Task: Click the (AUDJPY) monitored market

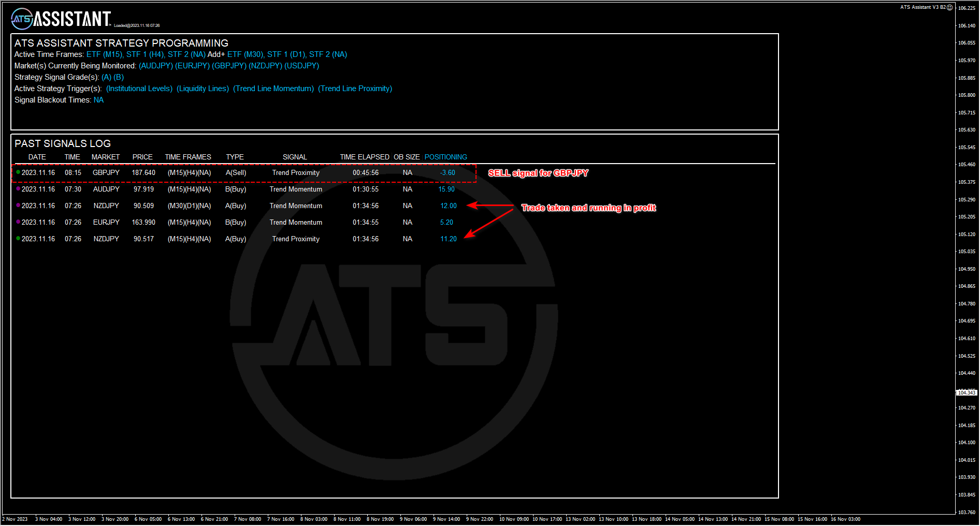Action: point(156,66)
